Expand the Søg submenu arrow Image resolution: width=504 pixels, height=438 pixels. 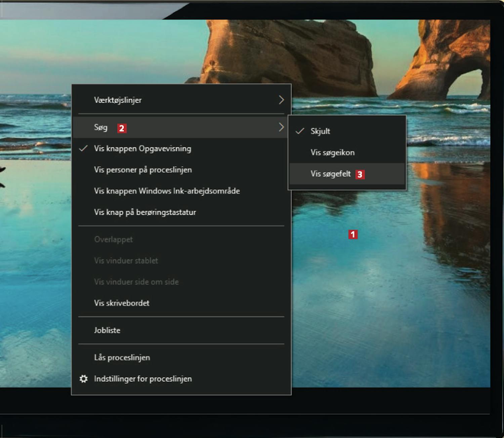(x=282, y=127)
